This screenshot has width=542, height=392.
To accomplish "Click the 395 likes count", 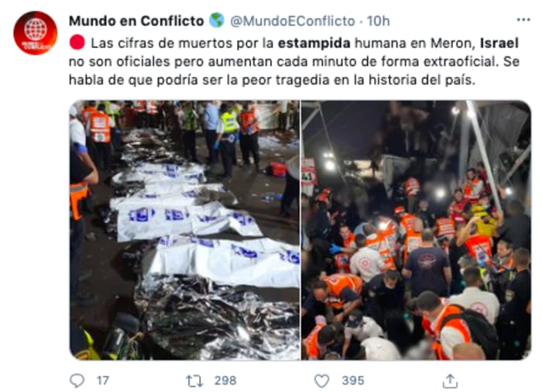I will [x=353, y=380].
